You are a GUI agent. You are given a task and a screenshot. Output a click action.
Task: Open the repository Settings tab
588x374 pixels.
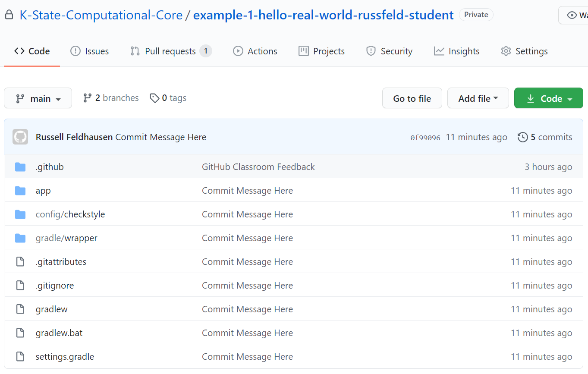(524, 51)
